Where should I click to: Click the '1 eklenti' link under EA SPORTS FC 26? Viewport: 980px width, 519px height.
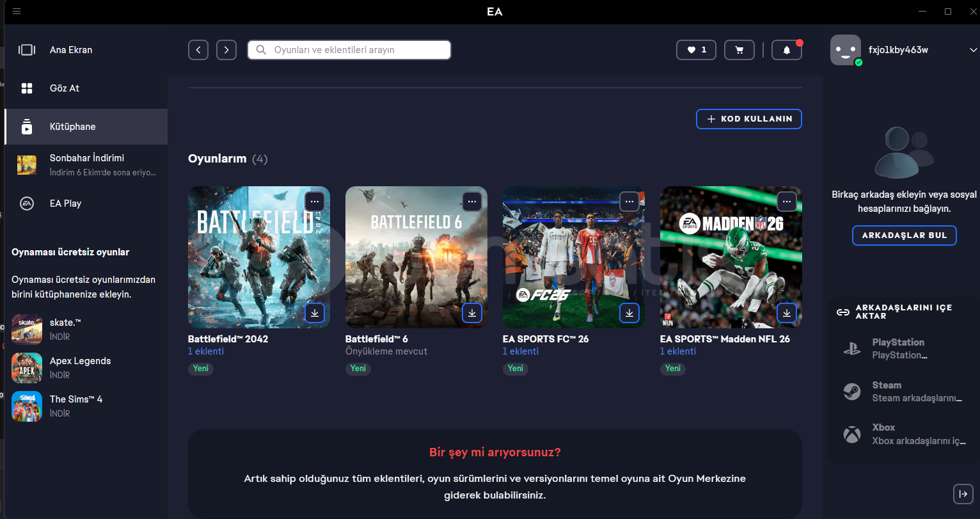521,351
